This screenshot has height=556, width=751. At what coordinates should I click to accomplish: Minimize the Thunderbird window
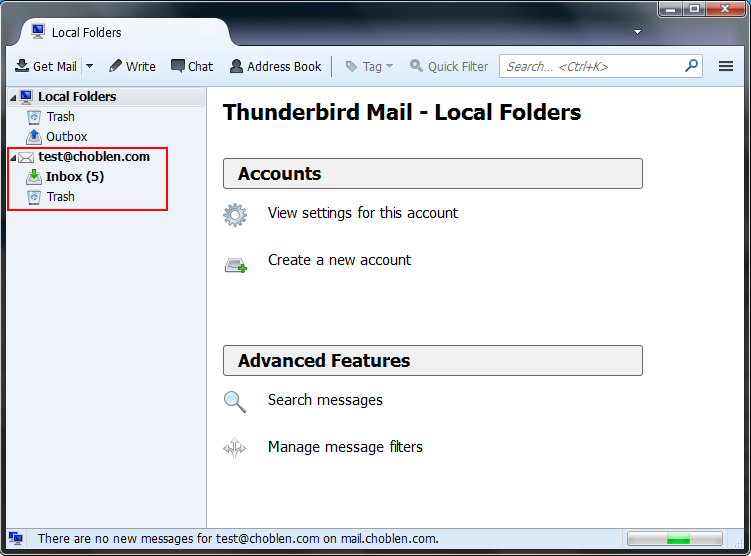click(671, 9)
